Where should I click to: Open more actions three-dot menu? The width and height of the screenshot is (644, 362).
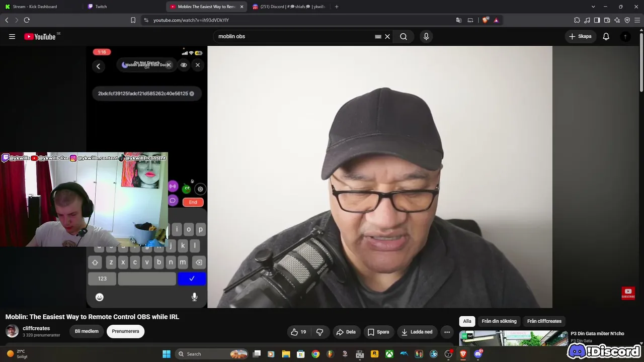point(447,332)
